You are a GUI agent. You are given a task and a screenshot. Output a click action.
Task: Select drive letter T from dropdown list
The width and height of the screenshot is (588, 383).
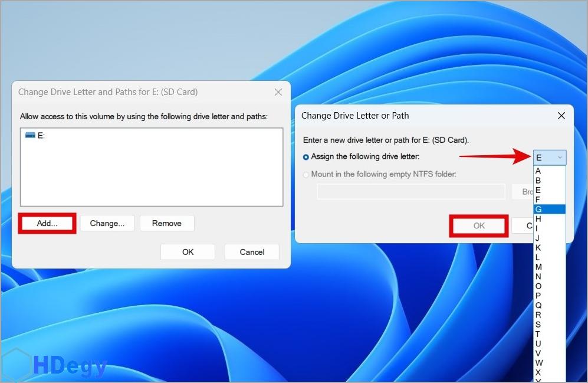click(538, 334)
